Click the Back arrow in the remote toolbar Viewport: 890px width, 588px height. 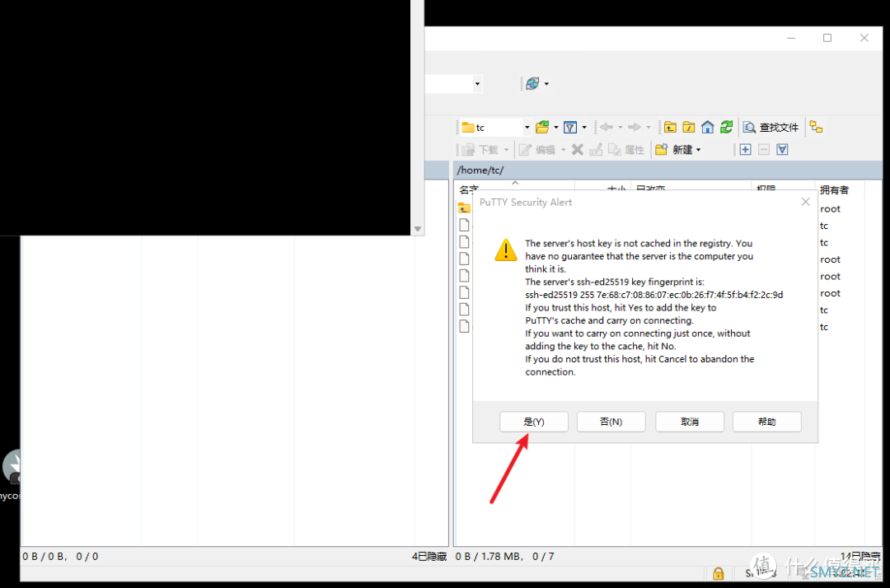pyautogui.click(x=607, y=127)
